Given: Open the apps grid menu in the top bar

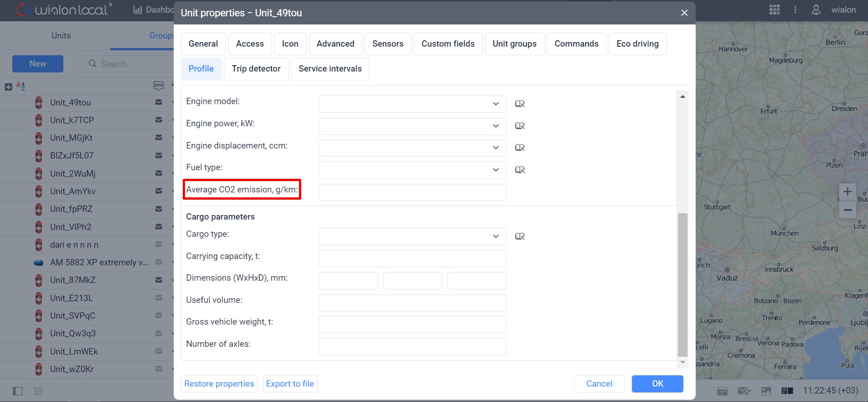Looking at the screenshot, I should pyautogui.click(x=774, y=10).
